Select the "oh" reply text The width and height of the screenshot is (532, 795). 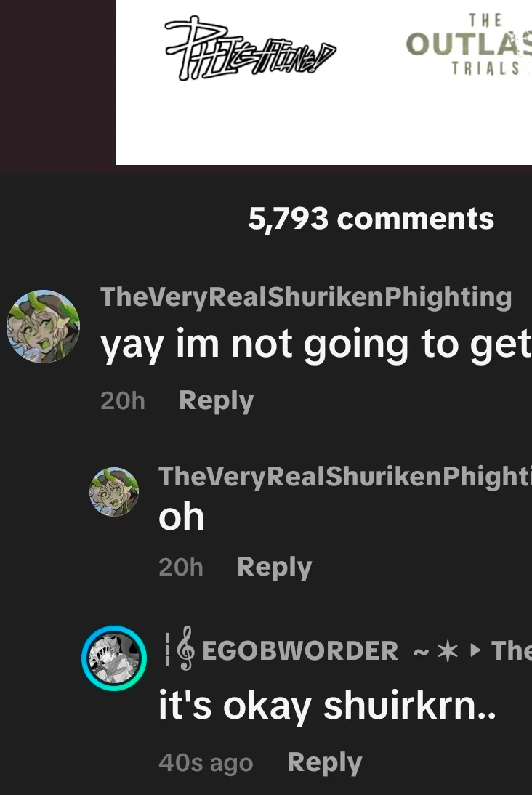[x=182, y=517]
